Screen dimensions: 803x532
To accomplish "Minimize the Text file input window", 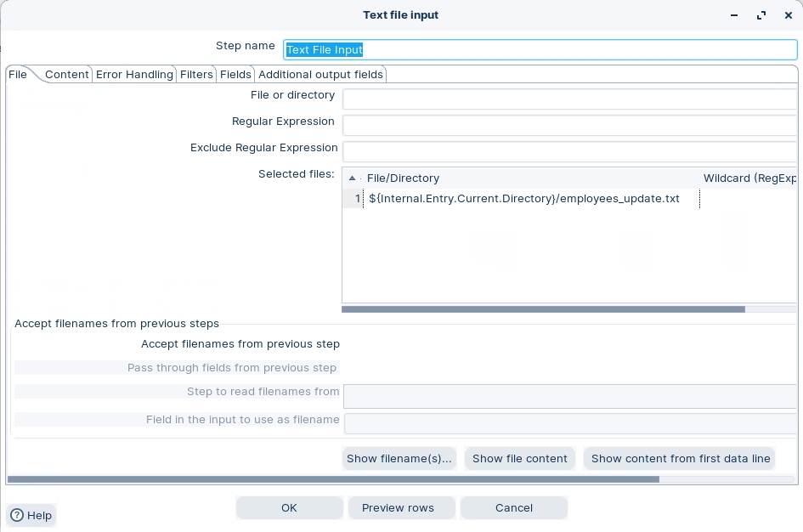I will click(x=734, y=15).
